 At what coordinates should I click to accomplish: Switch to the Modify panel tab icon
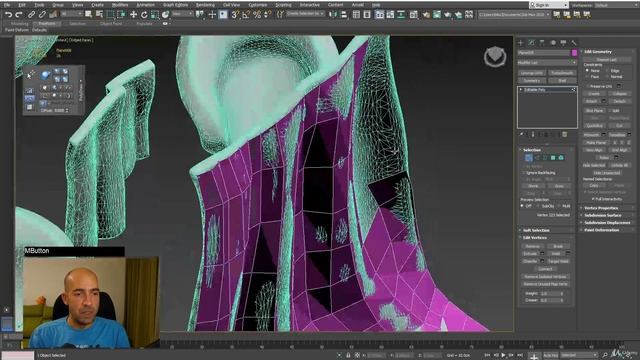(531, 42)
